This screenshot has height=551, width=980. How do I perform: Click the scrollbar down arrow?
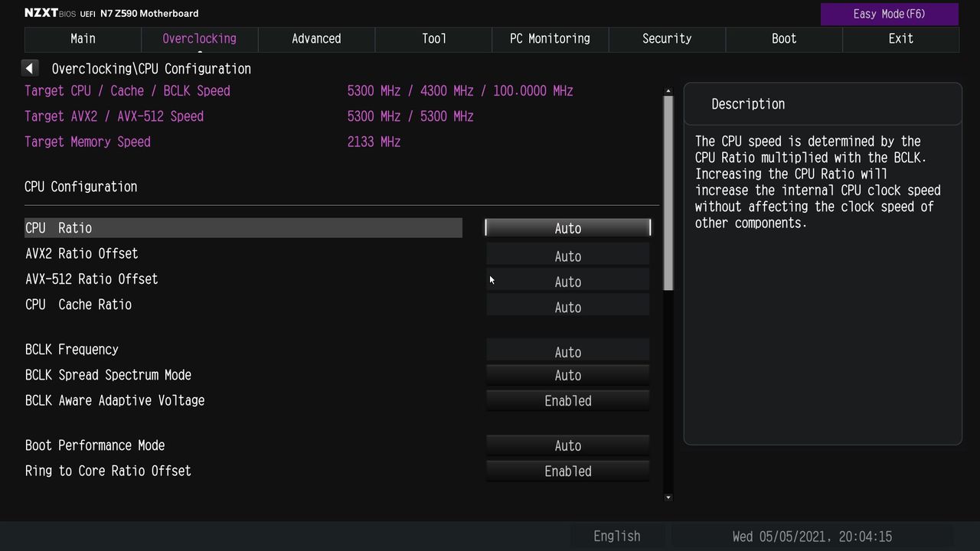pos(668,497)
